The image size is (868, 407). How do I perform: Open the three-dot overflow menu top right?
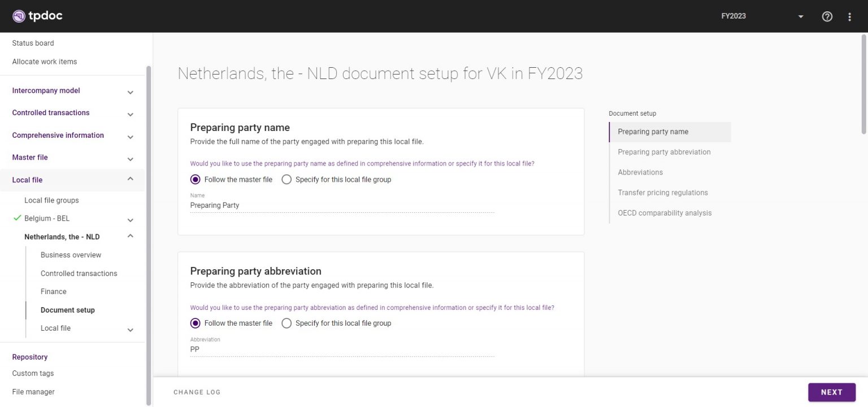coord(849,16)
